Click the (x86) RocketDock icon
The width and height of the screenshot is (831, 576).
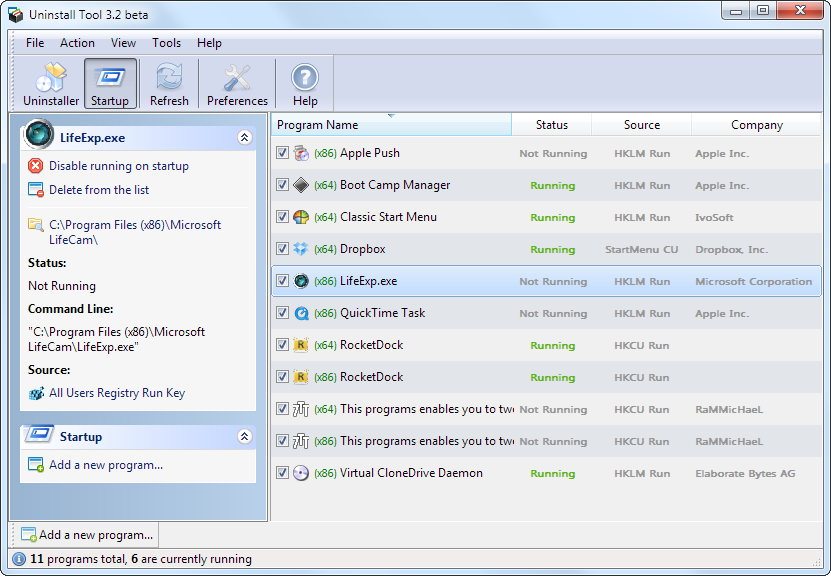[301, 377]
